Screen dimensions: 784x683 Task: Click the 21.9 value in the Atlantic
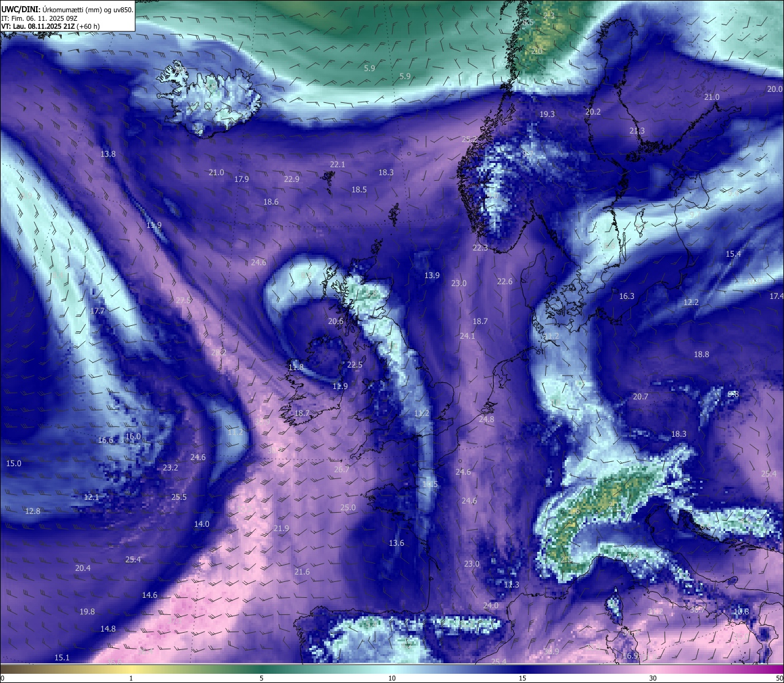(281, 529)
